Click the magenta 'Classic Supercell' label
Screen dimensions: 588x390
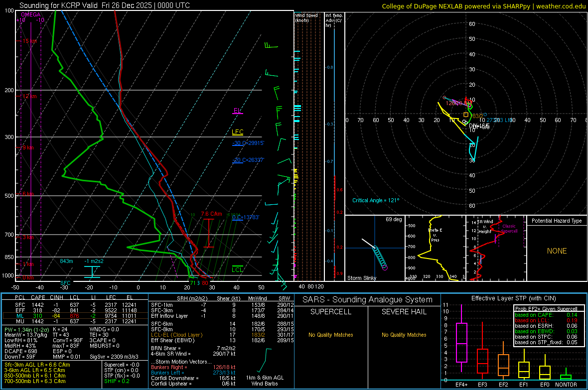click(x=509, y=229)
